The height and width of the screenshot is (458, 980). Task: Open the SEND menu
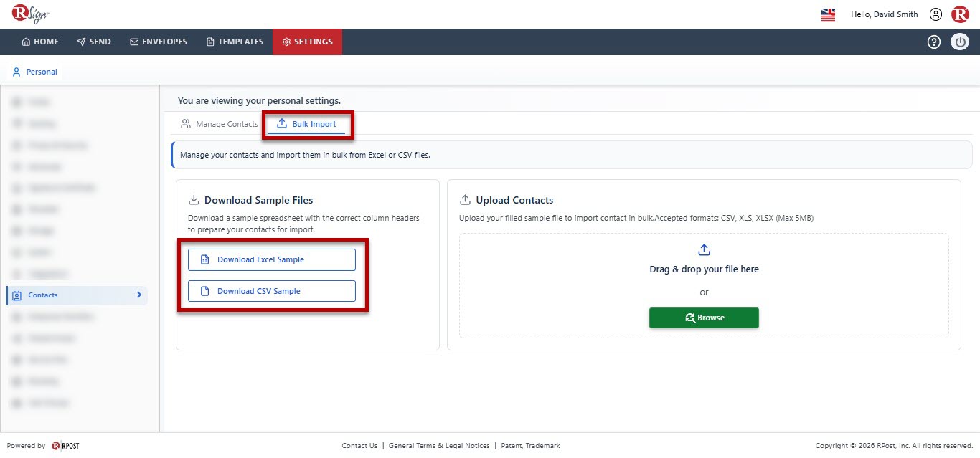point(94,42)
